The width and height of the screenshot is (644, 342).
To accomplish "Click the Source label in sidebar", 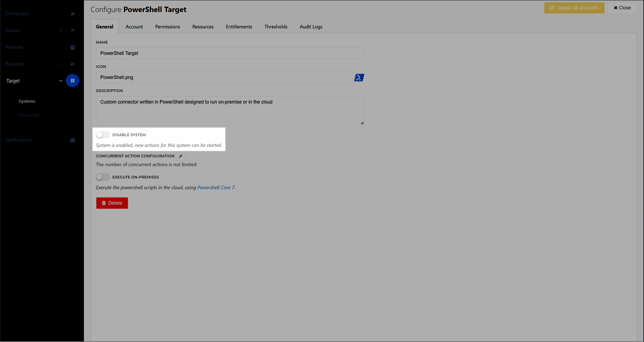I will pos(13,30).
